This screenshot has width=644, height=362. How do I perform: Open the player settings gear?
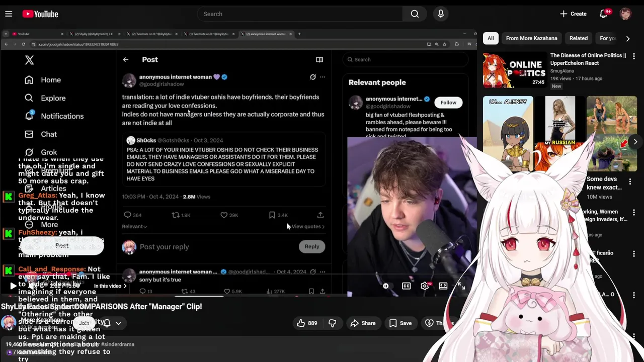click(425, 286)
